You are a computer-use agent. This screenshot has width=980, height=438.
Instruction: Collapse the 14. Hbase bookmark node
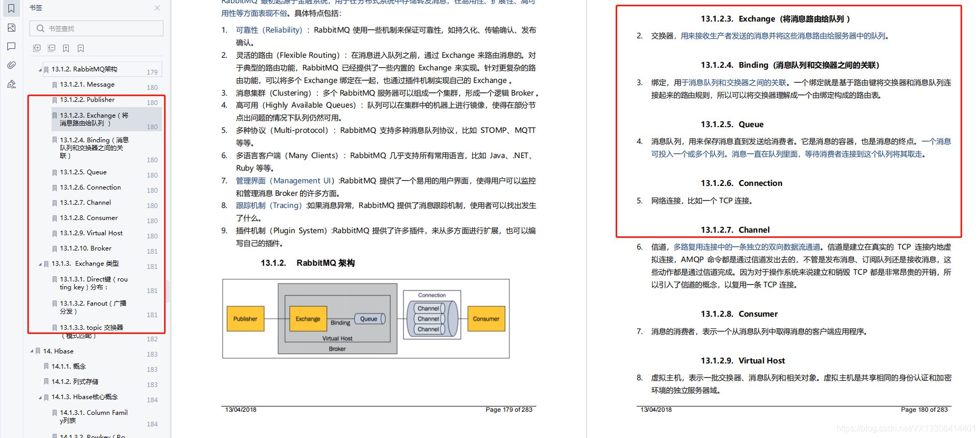point(32,351)
